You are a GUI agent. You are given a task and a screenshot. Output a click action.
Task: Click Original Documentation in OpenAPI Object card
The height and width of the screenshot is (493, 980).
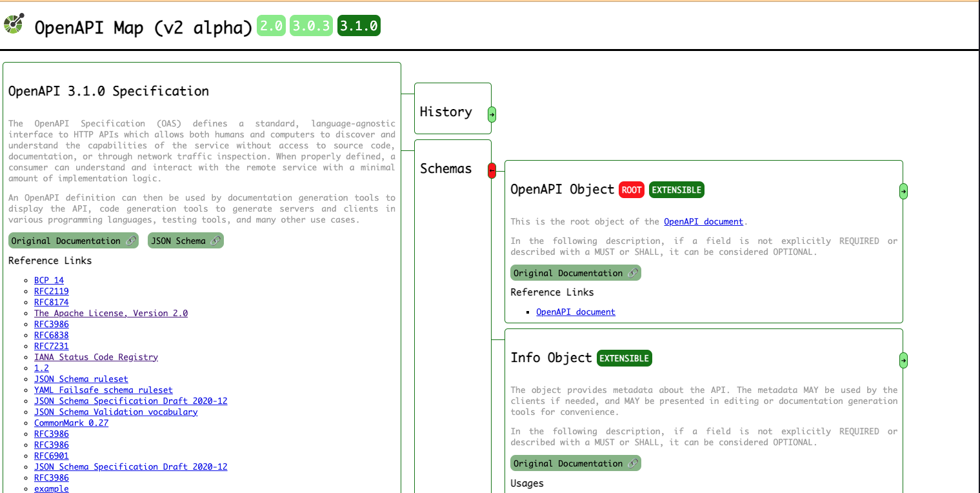click(x=575, y=273)
